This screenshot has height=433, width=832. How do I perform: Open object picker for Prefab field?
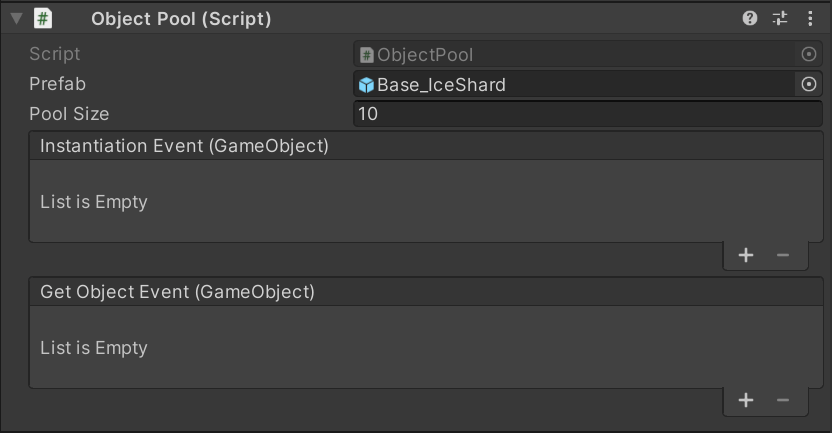[x=809, y=85]
